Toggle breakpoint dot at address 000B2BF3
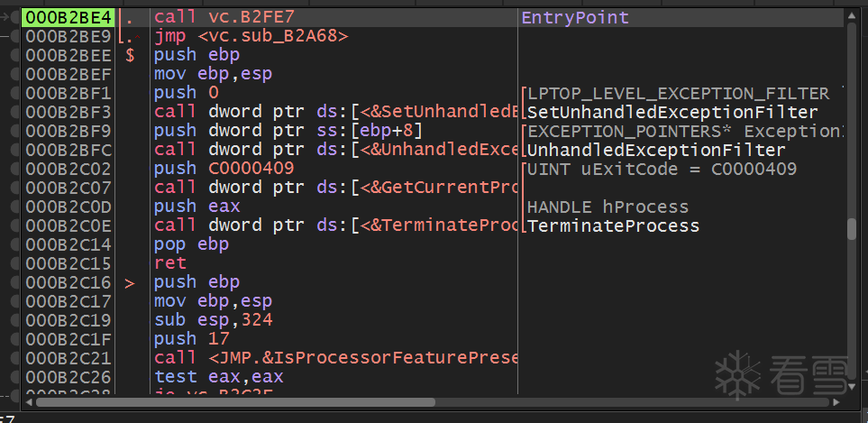 pyautogui.click(x=15, y=112)
